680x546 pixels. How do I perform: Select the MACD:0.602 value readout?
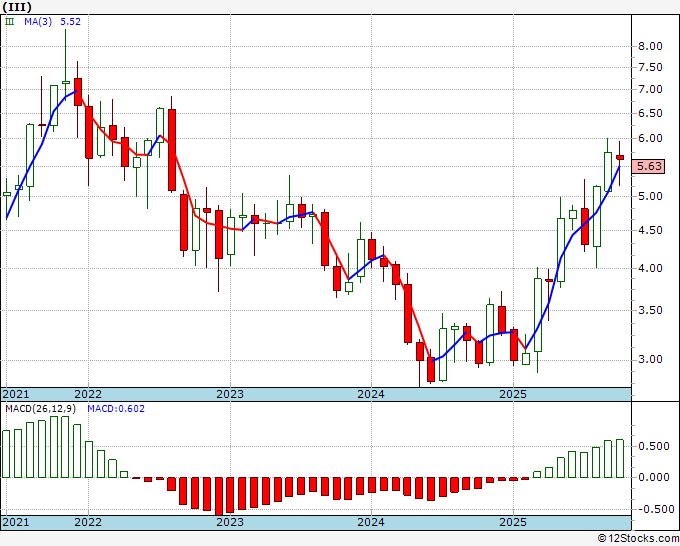pos(116,409)
